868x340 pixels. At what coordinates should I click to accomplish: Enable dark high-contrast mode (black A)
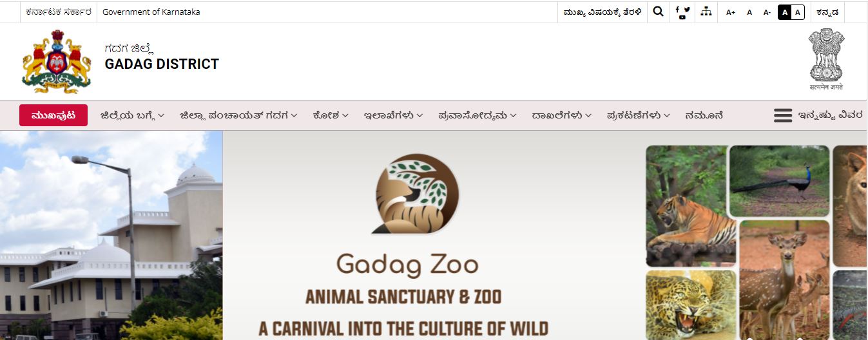point(785,12)
